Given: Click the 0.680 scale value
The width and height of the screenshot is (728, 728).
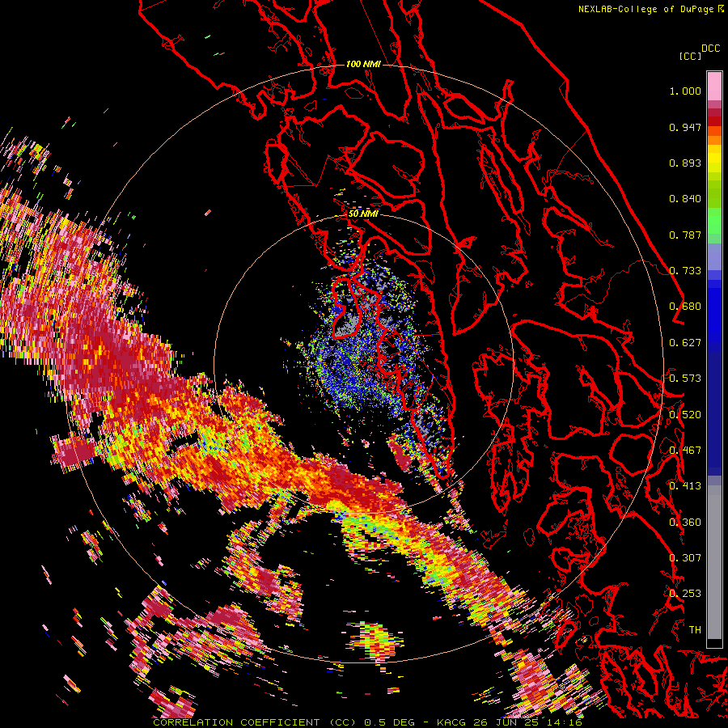Looking at the screenshot, I should pyautogui.click(x=685, y=307).
